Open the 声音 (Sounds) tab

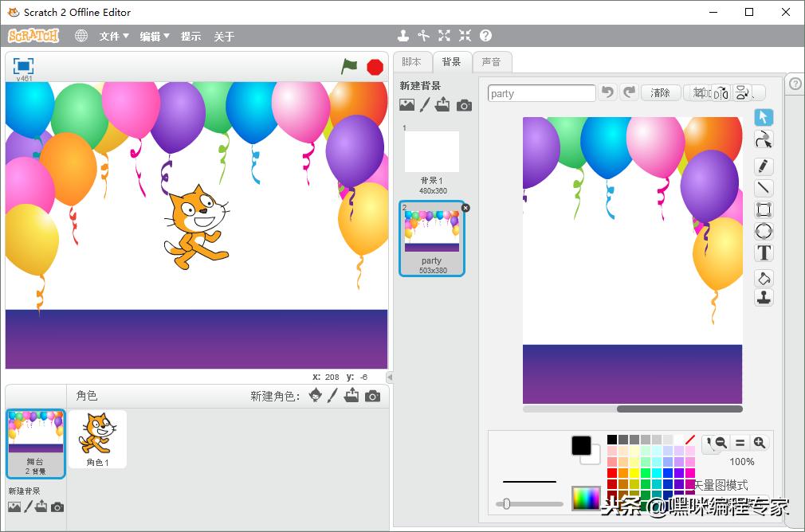(493, 62)
